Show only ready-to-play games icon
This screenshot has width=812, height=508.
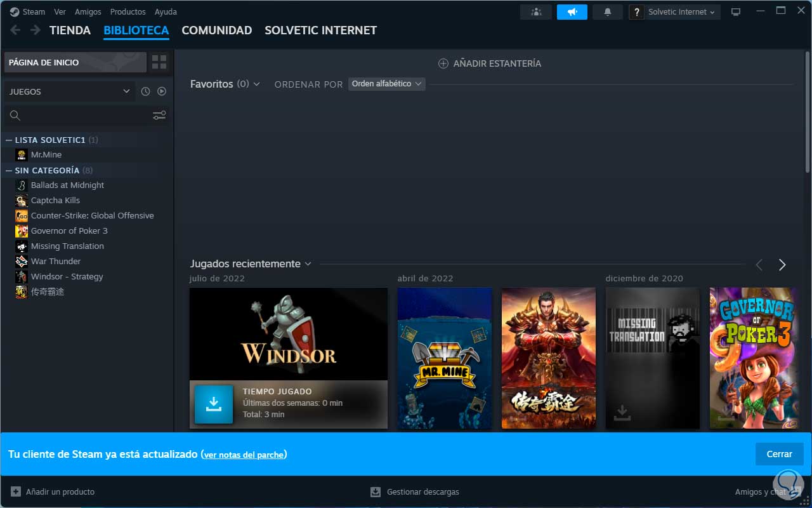(162, 91)
